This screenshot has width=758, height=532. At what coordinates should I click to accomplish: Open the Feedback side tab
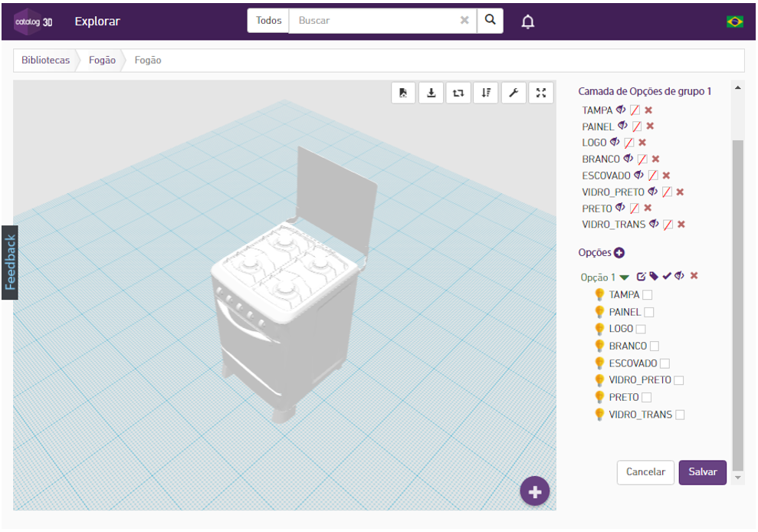[10, 263]
